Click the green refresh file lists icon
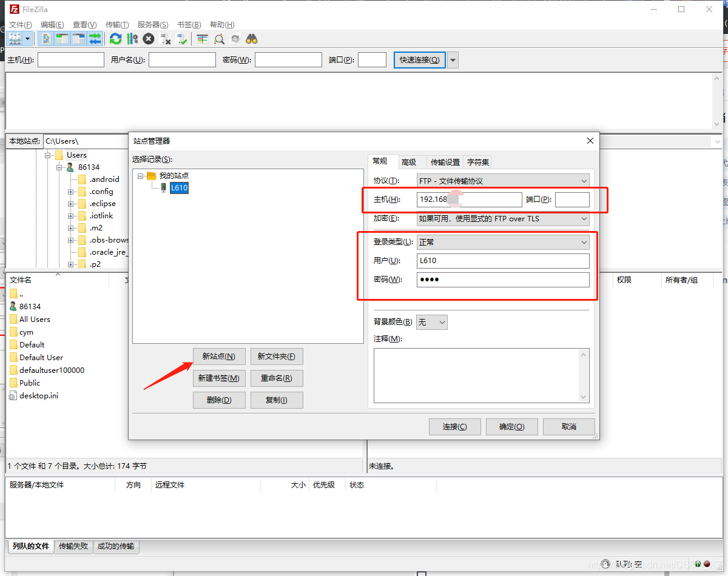Image resolution: width=728 pixels, height=576 pixels. (x=115, y=39)
